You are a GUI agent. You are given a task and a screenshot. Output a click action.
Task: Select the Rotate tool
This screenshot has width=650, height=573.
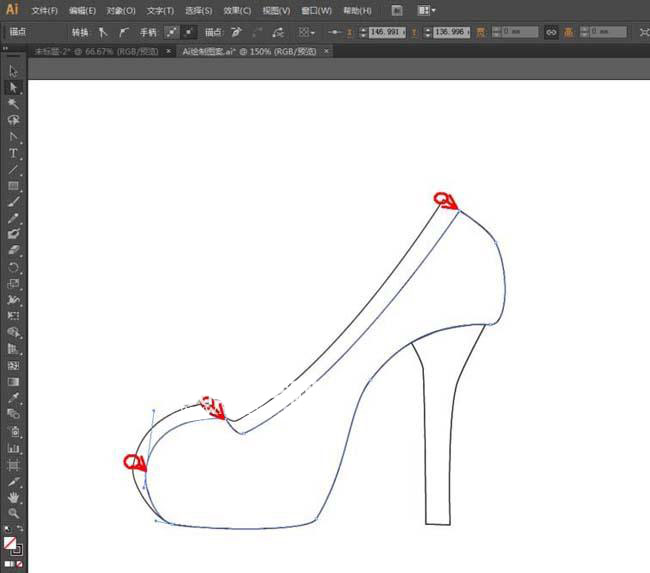(14, 267)
